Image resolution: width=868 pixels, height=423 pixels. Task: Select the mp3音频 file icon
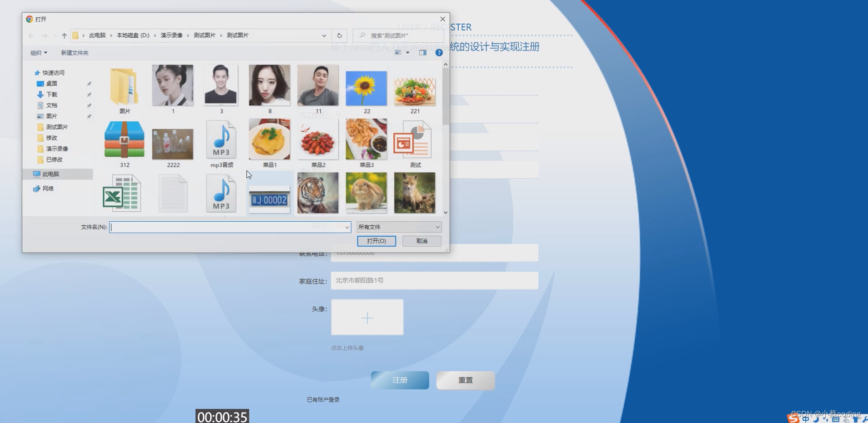(221, 139)
